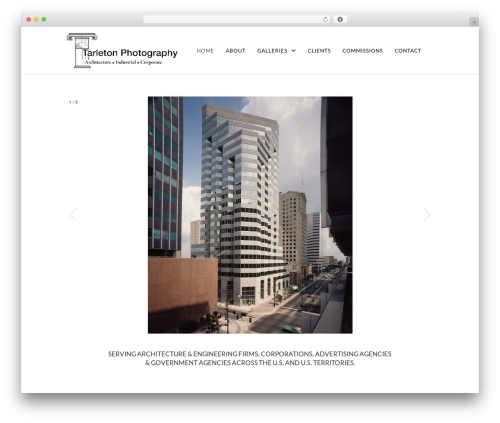Click the skyscraper slideshow photo
This screenshot has width=500, height=423.
tap(250, 215)
